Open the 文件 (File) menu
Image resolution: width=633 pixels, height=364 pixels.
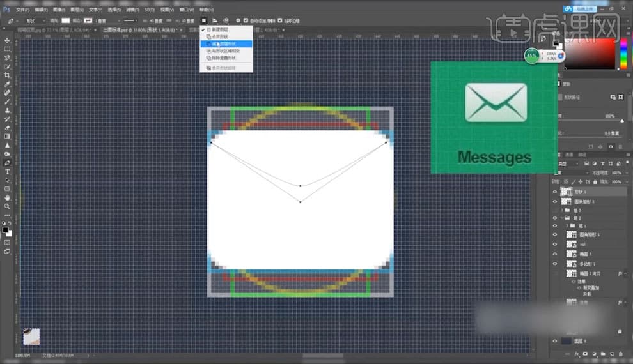[x=22, y=10]
